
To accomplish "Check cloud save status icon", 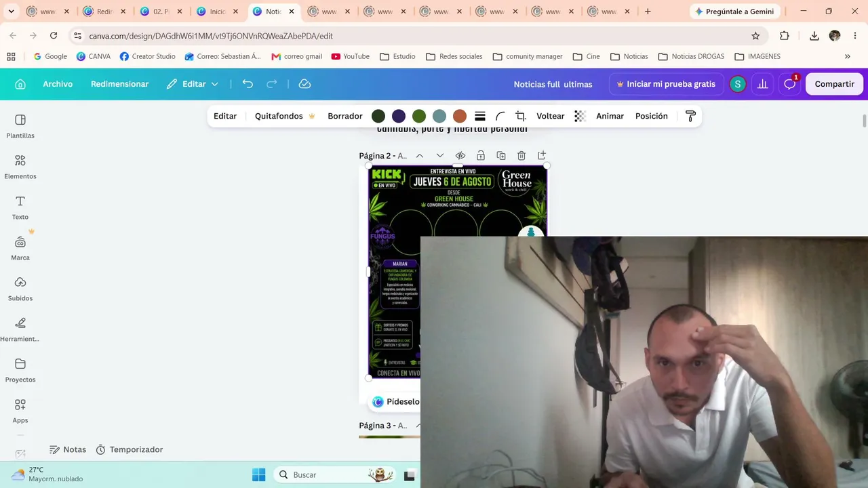I will tap(305, 84).
